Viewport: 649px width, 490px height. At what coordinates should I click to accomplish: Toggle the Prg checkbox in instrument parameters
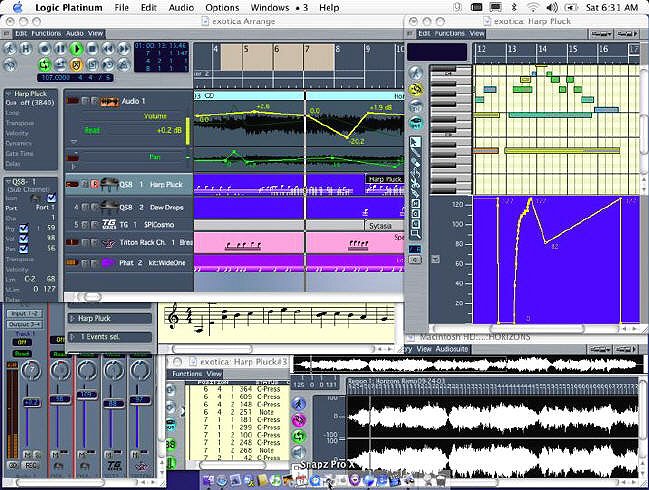(24, 228)
